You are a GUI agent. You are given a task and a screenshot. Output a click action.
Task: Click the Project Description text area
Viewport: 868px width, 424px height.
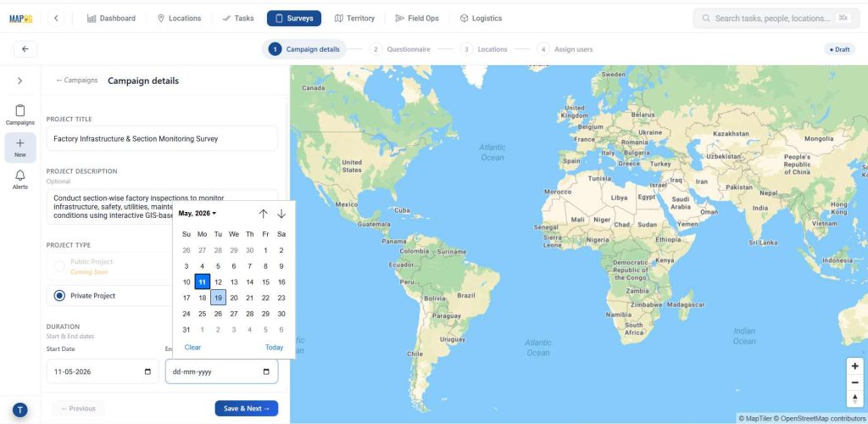pyautogui.click(x=162, y=206)
